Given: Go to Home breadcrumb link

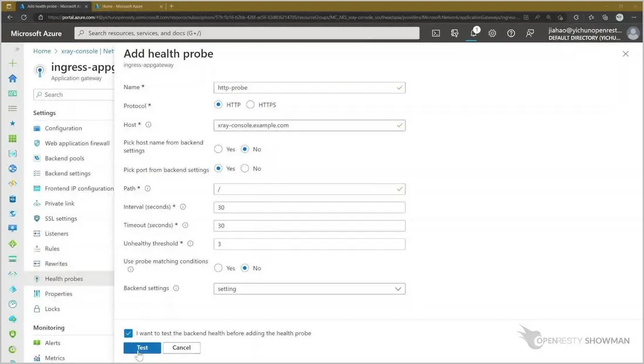Looking at the screenshot, I should coord(42,51).
